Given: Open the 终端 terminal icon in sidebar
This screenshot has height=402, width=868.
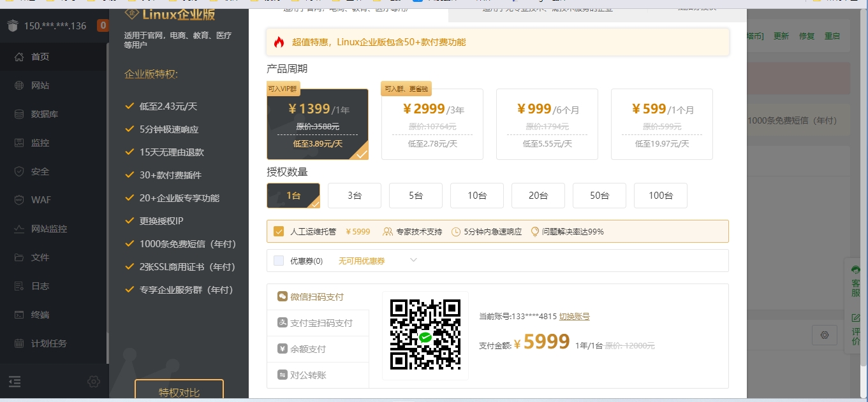Looking at the screenshot, I should coord(19,315).
